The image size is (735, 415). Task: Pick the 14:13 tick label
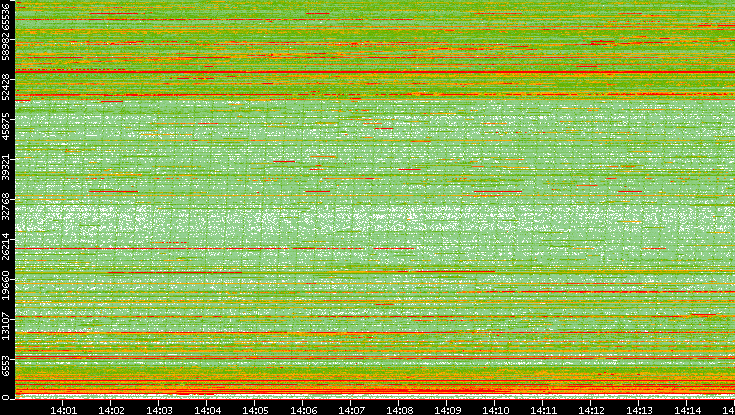(x=639, y=410)
